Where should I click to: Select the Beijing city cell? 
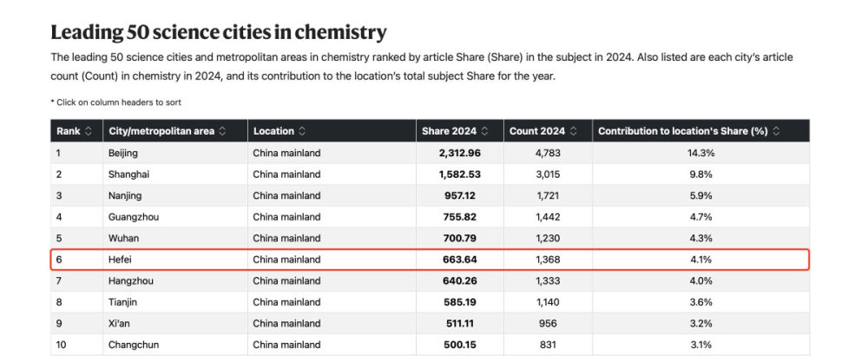coord(123,153)
